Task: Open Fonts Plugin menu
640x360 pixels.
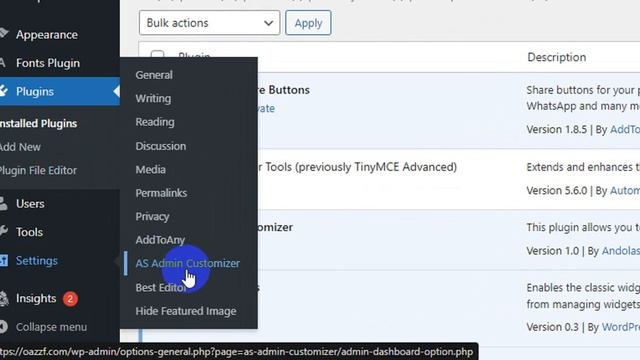Action: click(x=48, y=63)
